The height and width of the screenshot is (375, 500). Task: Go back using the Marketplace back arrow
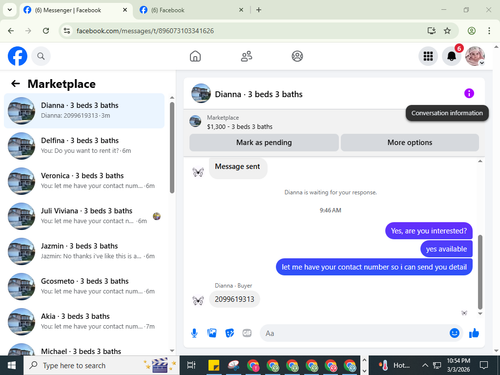click(x=16, y=83)
